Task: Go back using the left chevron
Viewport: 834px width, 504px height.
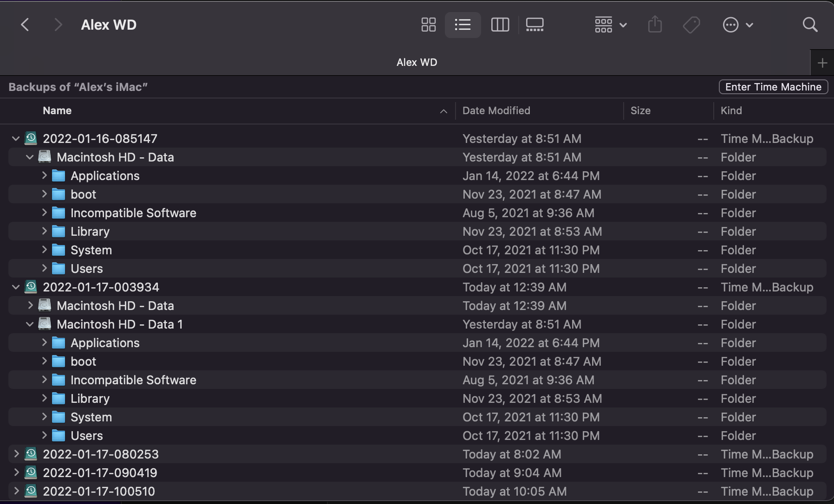Action: coord(26,25)
